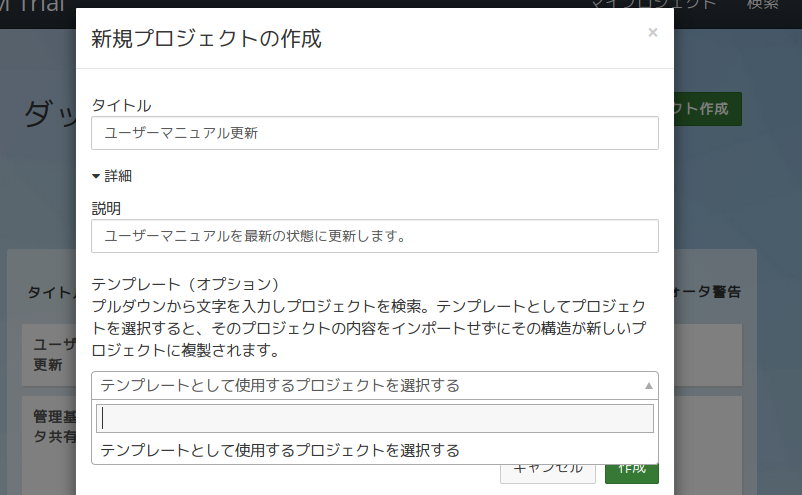This screenshot has height=495, width=802.
Task: Click the dropdown arrow of the template selector
Action: click(x=649, y=386)
